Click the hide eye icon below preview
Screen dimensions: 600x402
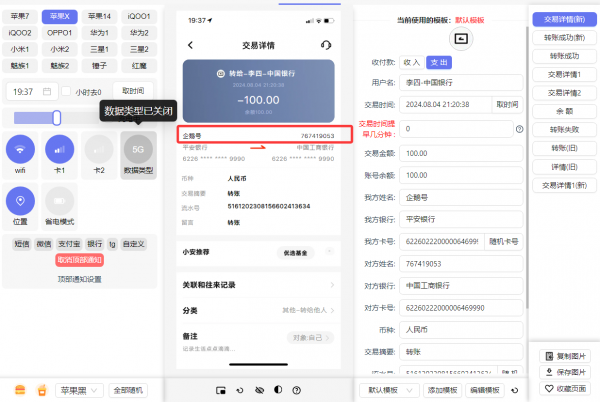(258, 389)
